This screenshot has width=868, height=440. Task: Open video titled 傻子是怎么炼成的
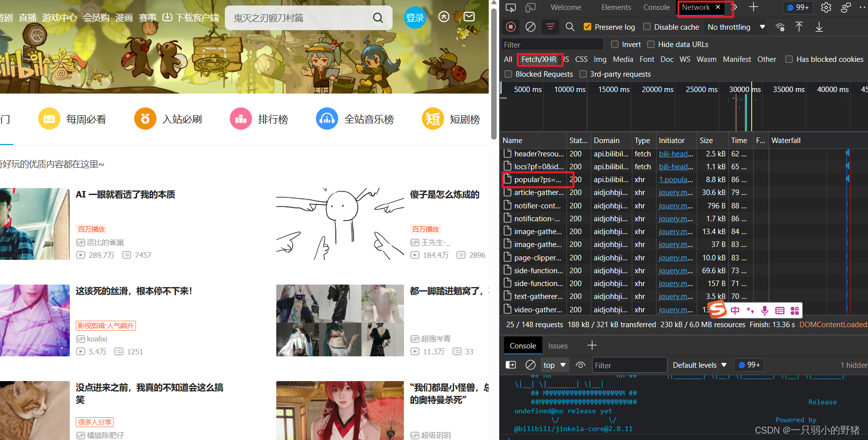(x=444, y=195)
